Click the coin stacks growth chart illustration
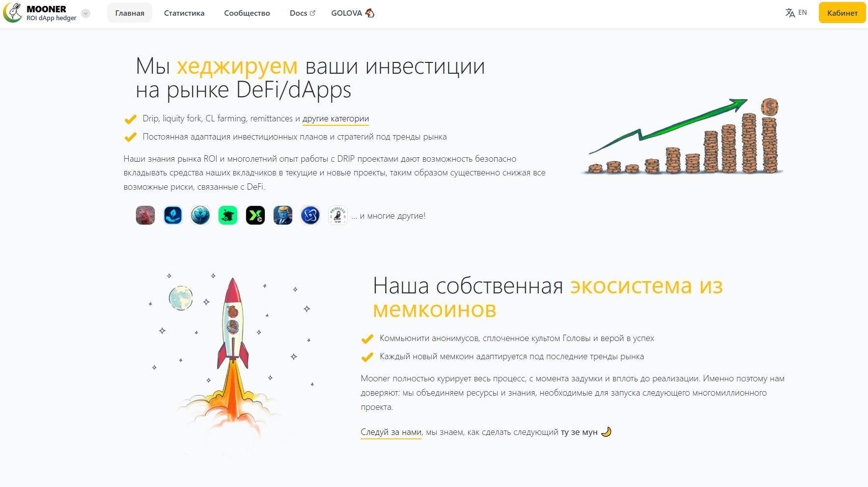 683,136
